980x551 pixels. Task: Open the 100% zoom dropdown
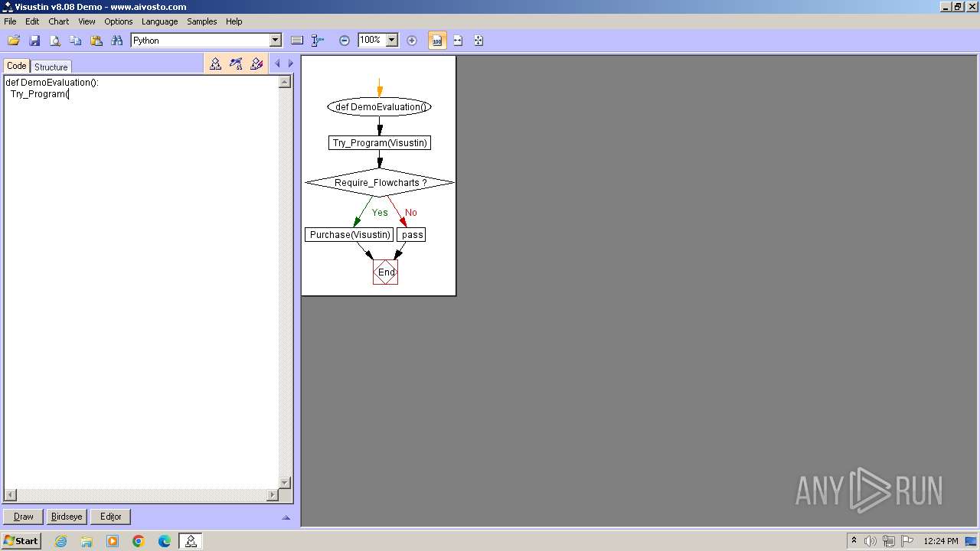(392, 41)
